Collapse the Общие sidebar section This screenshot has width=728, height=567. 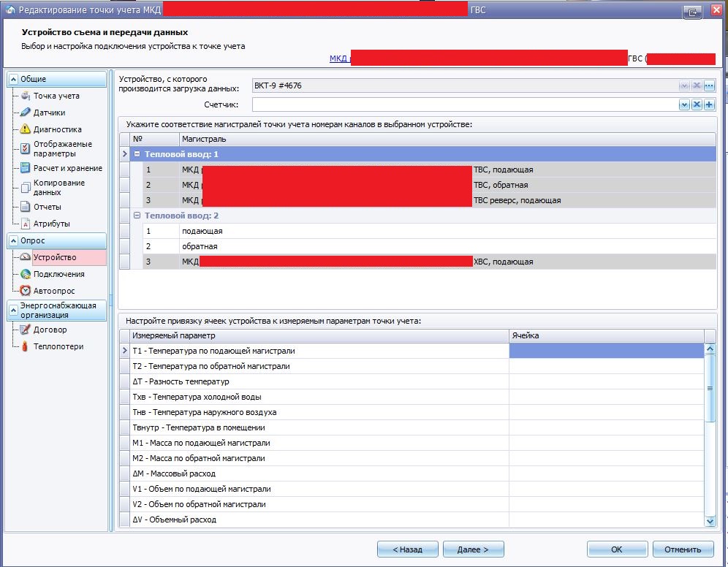click(x=13, y=79)
